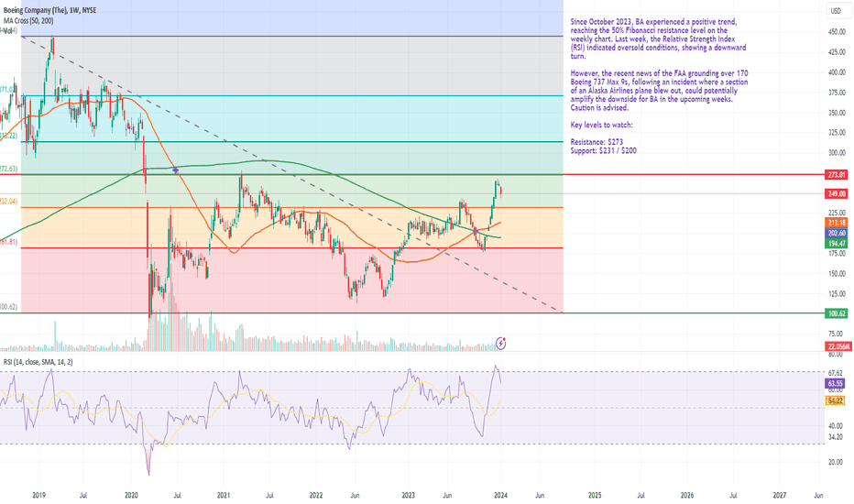
Task: Click the MA cross marker near Jul 2020
Action: pyautogui.click(x=176, y=170)
